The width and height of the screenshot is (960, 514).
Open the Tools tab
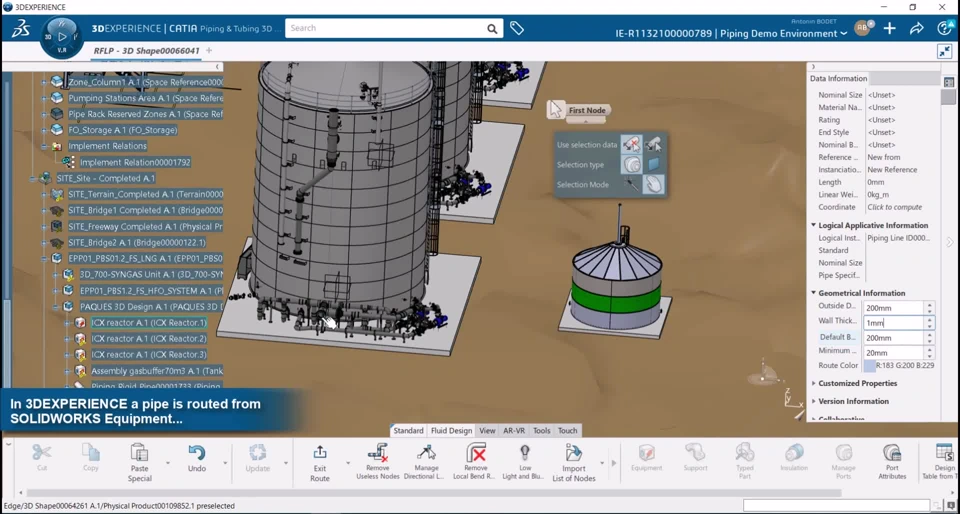click(542, 431)
